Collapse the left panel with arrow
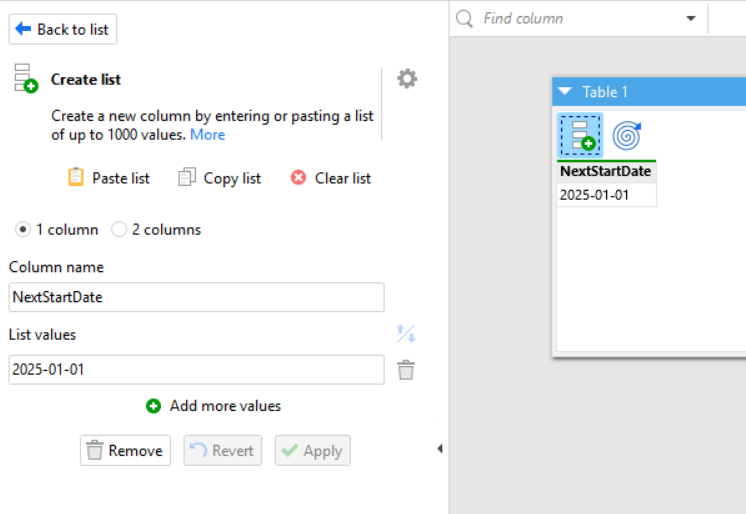The width and height of the screenshot is (746, 514). click(x=440, y=449)
